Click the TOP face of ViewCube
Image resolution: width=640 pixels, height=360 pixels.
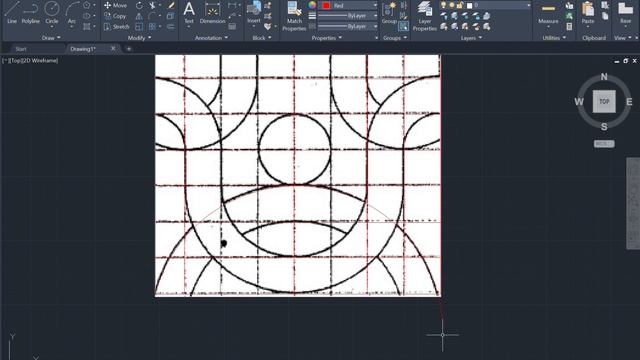point(604,102)
